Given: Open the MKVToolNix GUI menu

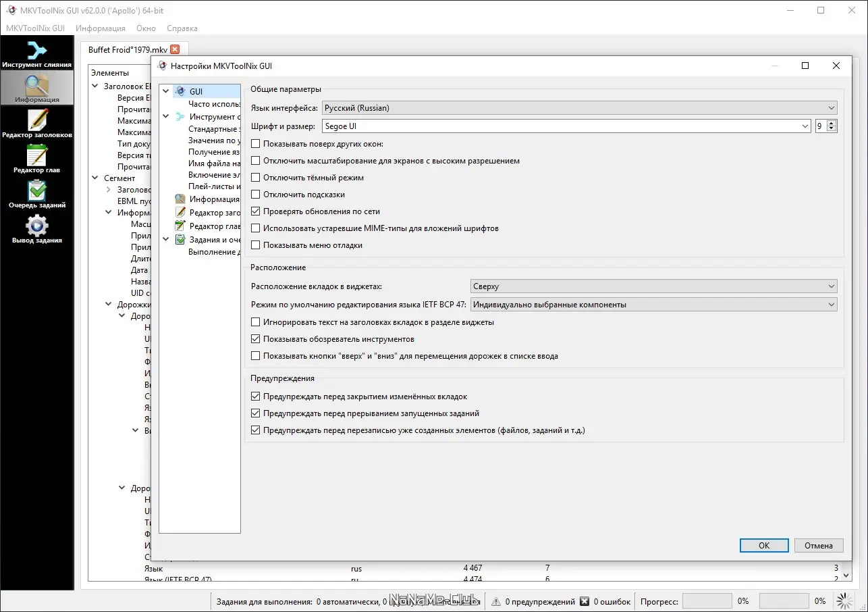Looking at the screenshot, I should point(35,28).
